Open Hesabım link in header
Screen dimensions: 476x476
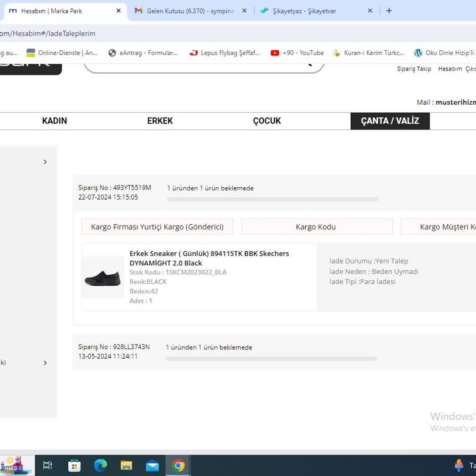coord(450,69)
